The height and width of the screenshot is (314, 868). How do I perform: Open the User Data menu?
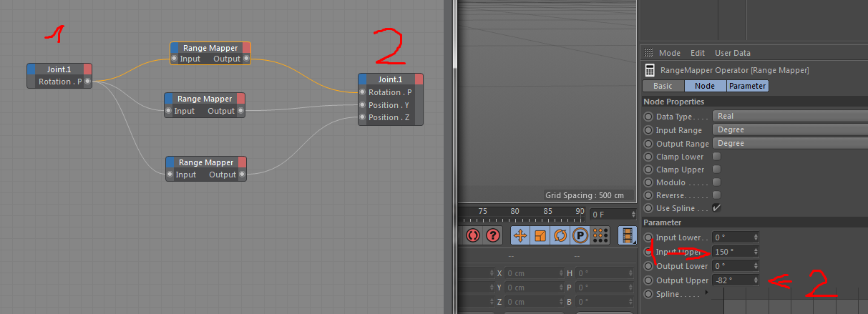click(x=732, y=53)
